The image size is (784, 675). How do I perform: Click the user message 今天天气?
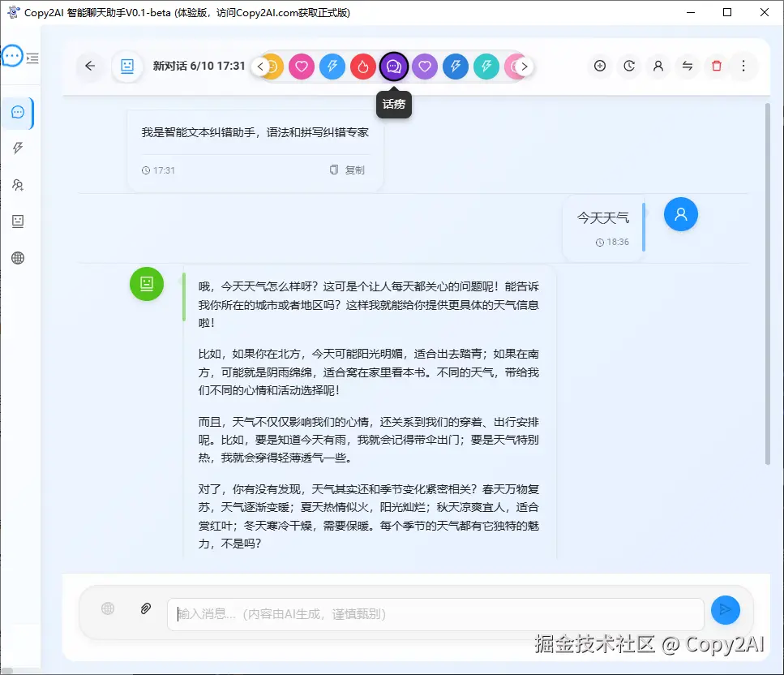click(603, 218)
